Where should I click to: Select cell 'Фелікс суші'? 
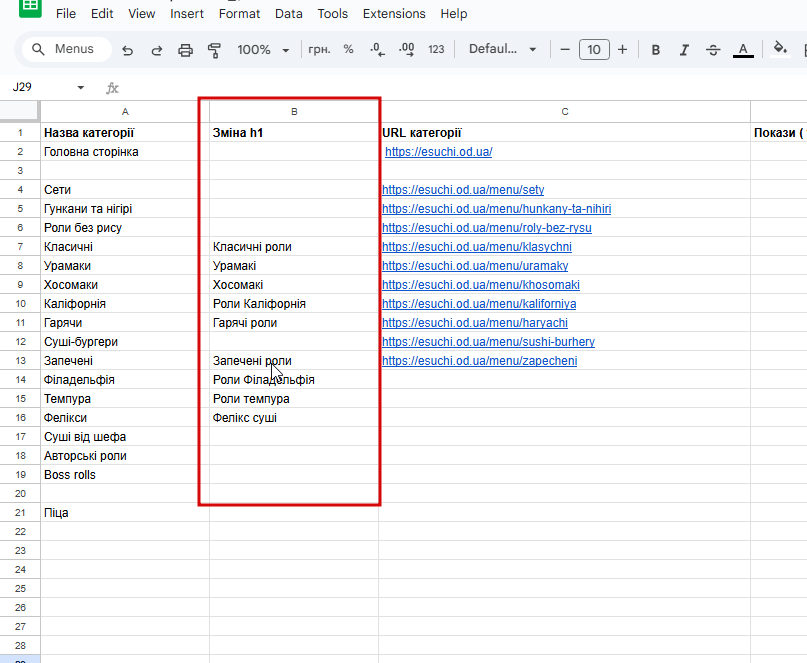(294, 418)
